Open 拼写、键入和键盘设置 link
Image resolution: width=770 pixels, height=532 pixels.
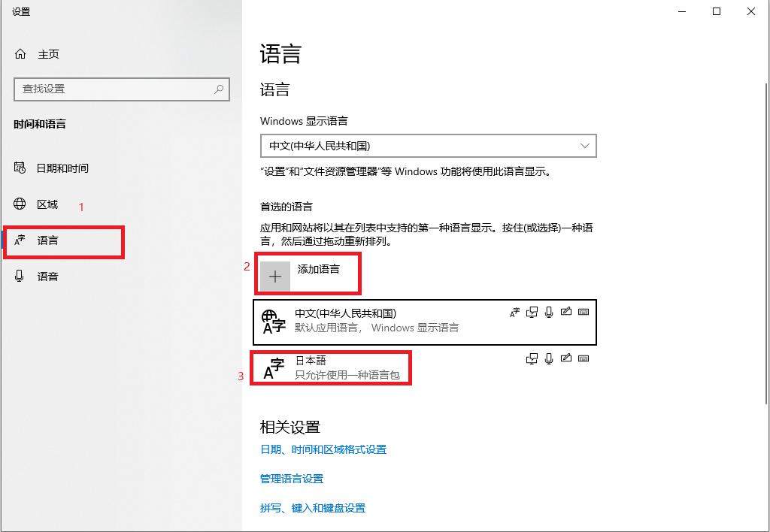point(313,508)
